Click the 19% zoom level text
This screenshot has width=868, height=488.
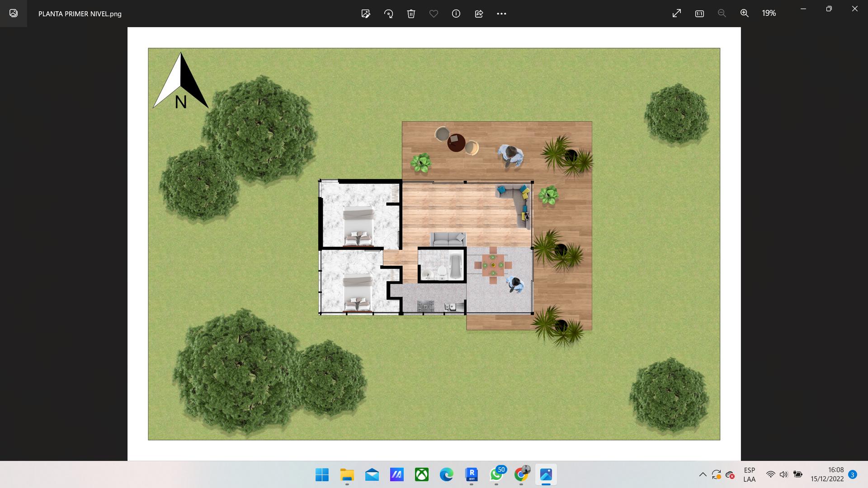tap(769, 14)
